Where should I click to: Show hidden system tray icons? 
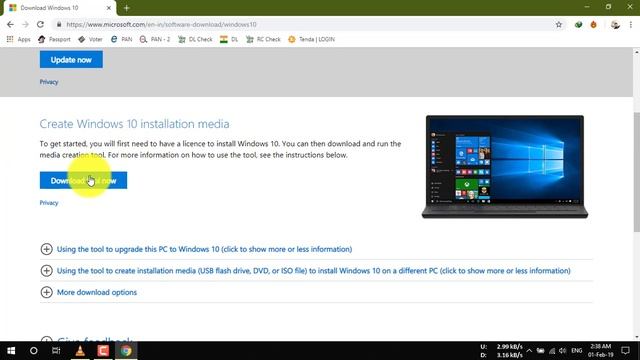tap(529, 351)
